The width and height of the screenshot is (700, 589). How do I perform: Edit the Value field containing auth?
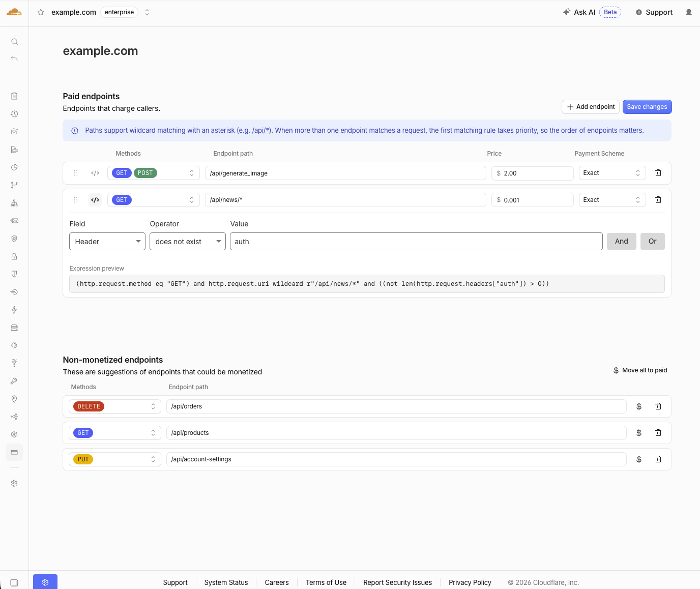(x=416, y=242)
